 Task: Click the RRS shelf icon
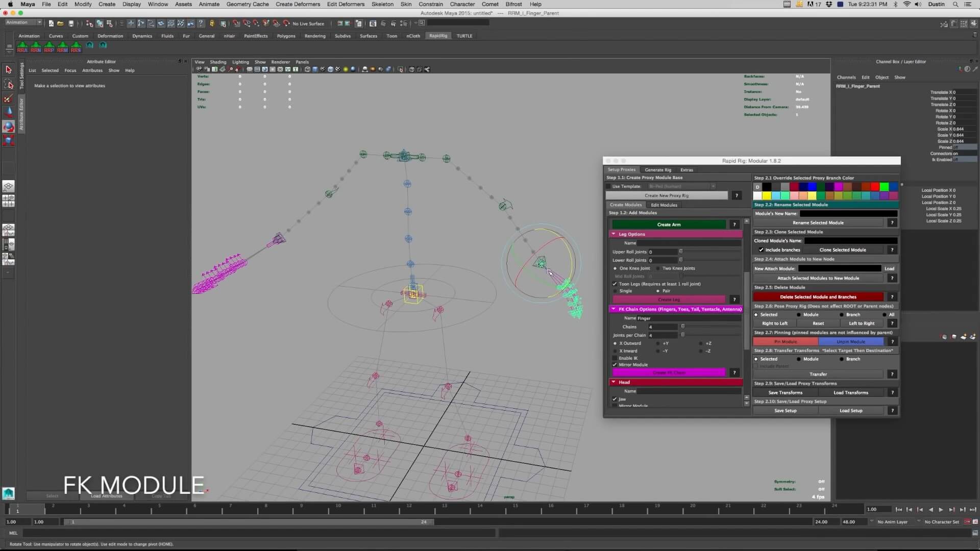(76, 47)
